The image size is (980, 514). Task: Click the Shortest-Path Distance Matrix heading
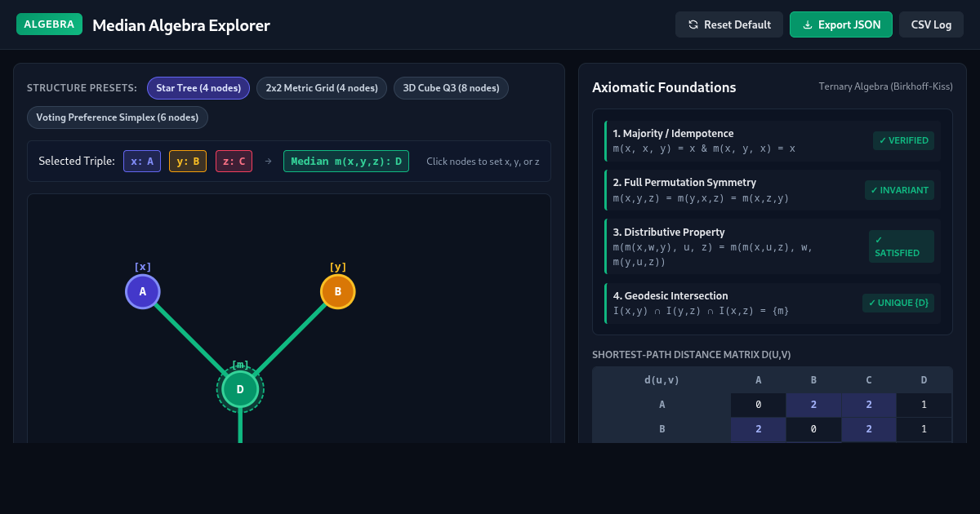click(691, 354)
